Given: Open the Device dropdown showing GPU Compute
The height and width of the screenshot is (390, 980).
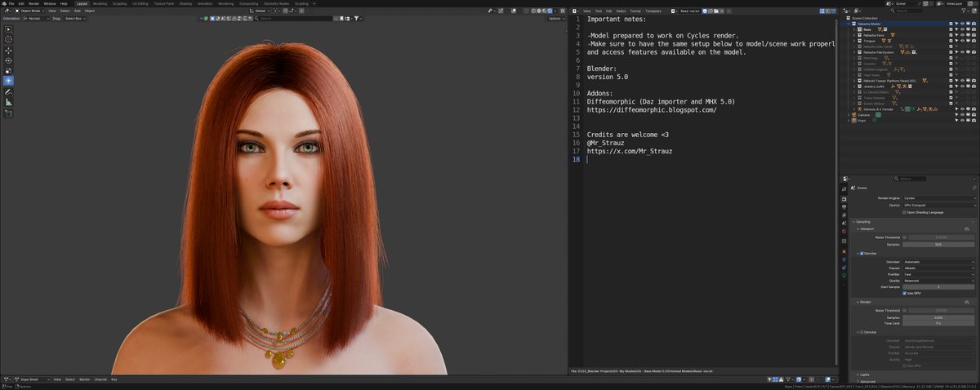Looking at the screenshot, I should (939, 205).
